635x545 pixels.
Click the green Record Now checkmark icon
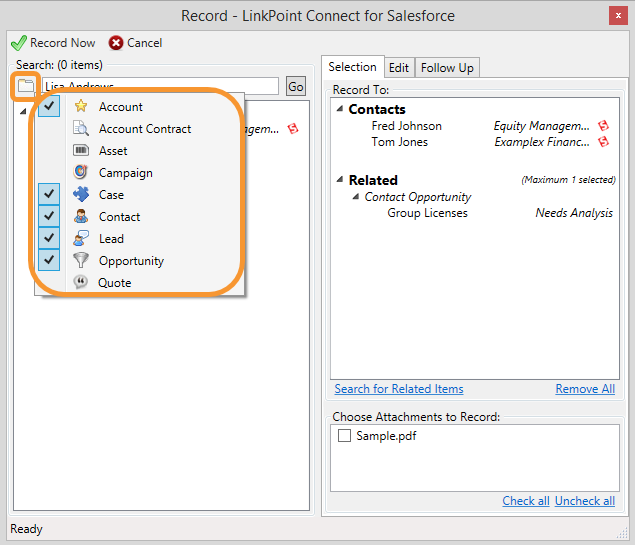pos(19,43)
